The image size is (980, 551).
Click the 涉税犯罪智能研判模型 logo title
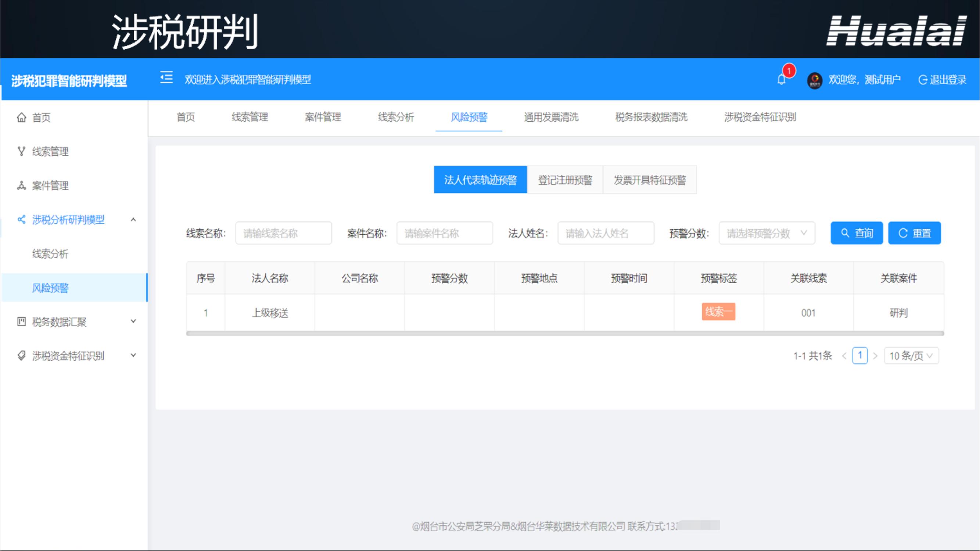click(x=69, y=80)
